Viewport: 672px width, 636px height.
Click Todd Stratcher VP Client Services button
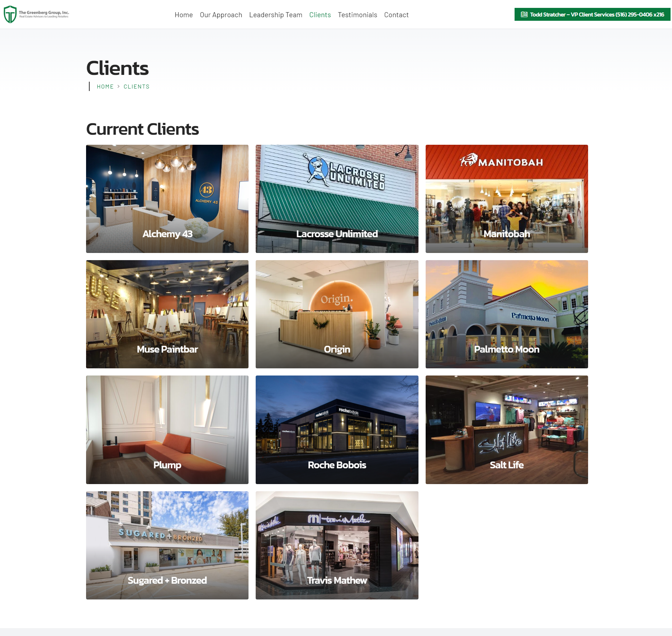coord(592,15)
